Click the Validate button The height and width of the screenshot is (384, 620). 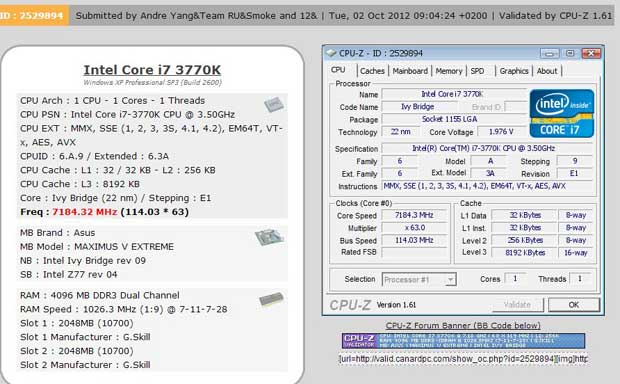(518, 305)
